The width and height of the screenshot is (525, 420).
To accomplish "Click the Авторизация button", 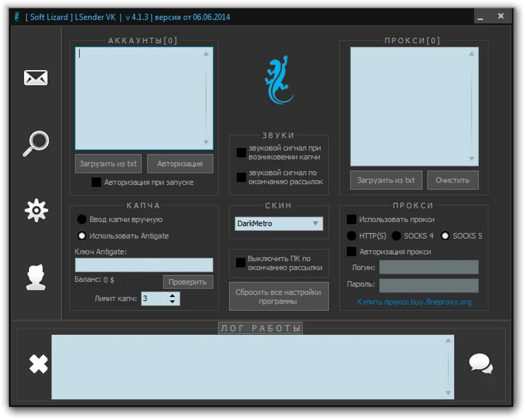I will click(x=180, y=164).
